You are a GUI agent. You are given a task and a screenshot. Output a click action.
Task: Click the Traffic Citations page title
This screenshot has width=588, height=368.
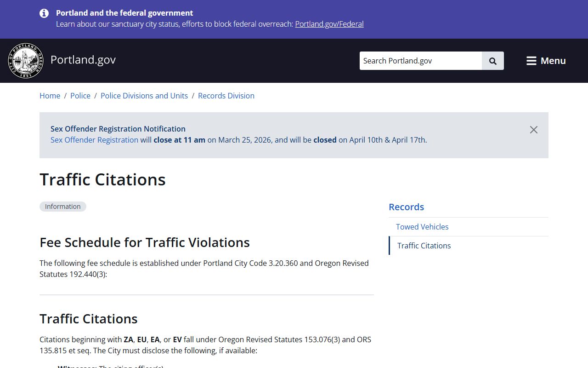[x=102, y=179]
